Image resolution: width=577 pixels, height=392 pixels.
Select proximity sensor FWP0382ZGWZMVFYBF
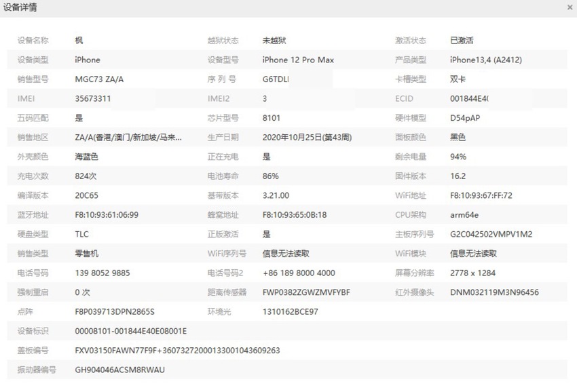click(306, 293)
